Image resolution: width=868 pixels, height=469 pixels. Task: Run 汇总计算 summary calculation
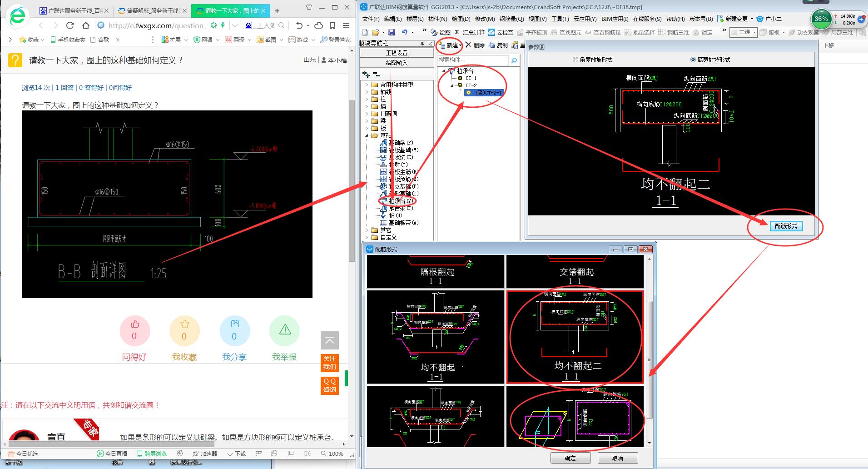[470, 32]
